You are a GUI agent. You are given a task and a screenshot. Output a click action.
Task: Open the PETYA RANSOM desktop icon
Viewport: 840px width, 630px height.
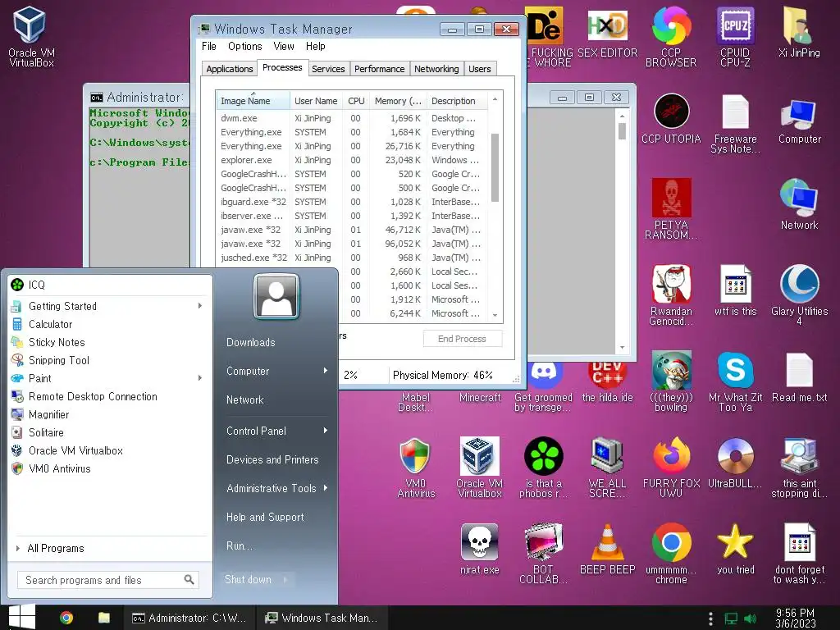click(671, 209)
